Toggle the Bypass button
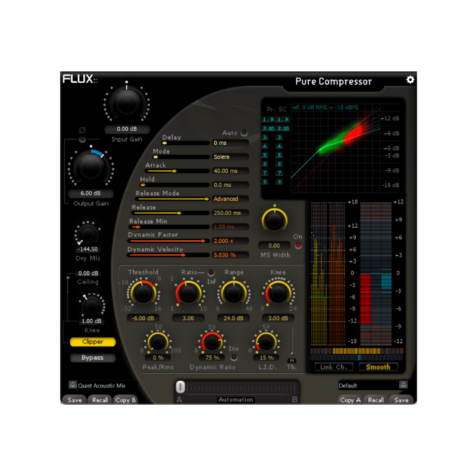This screenshot has width=476, height=476. [x=93, y=358]
